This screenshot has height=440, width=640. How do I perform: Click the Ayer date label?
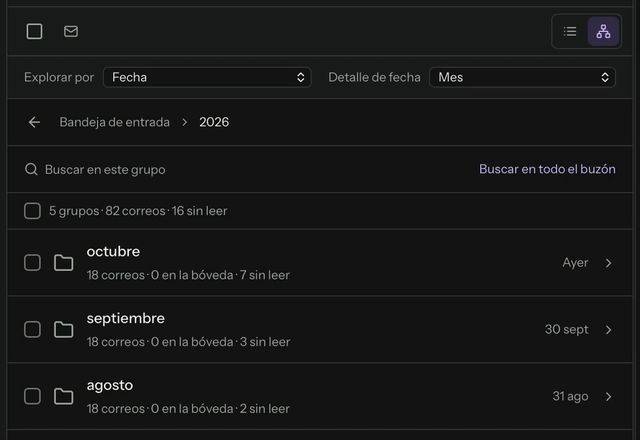coord(575,263)
